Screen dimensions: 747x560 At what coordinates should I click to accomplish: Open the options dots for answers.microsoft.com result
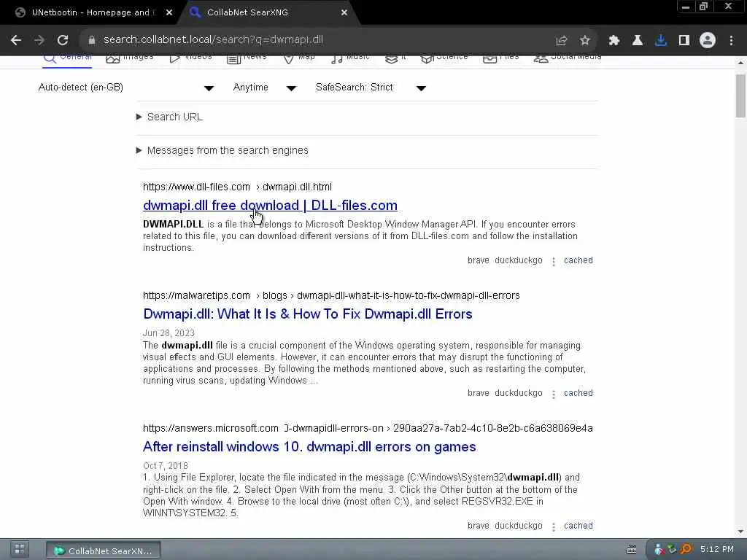click(554, 526)
